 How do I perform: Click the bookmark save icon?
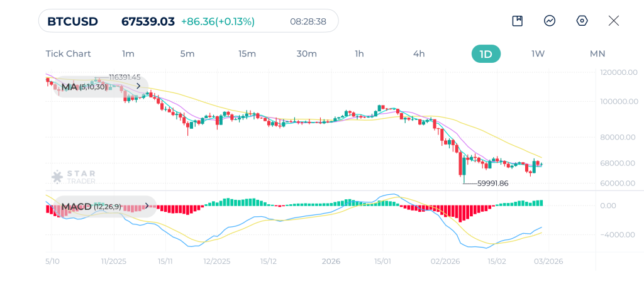point(517,21)
